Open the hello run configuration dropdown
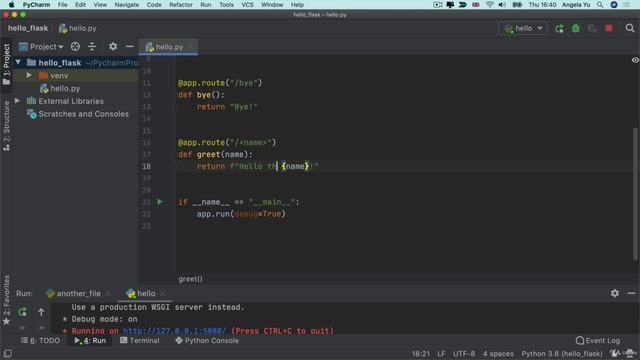 (x=523, y=28)
